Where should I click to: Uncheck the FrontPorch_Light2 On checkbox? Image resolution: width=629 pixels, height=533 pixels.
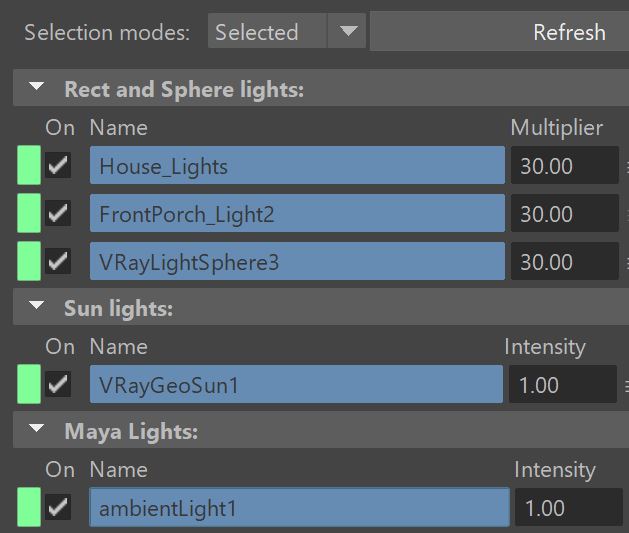coord(58,213)
